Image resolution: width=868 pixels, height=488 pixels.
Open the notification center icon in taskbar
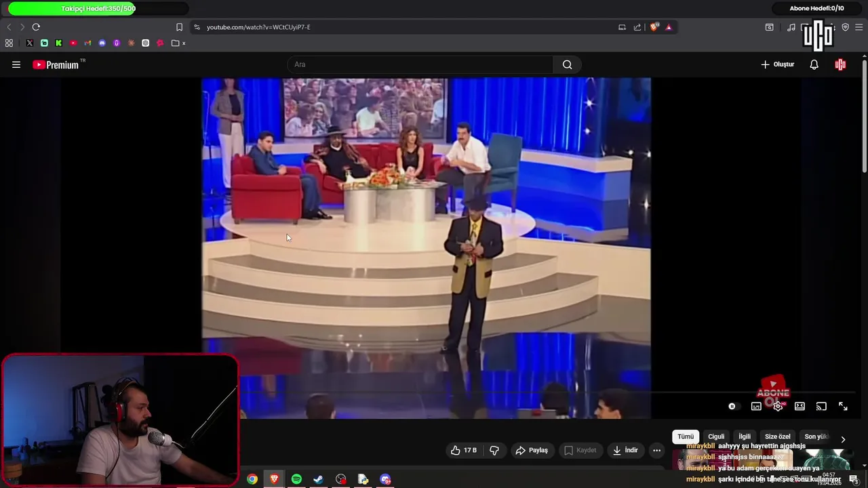[854, 479]
